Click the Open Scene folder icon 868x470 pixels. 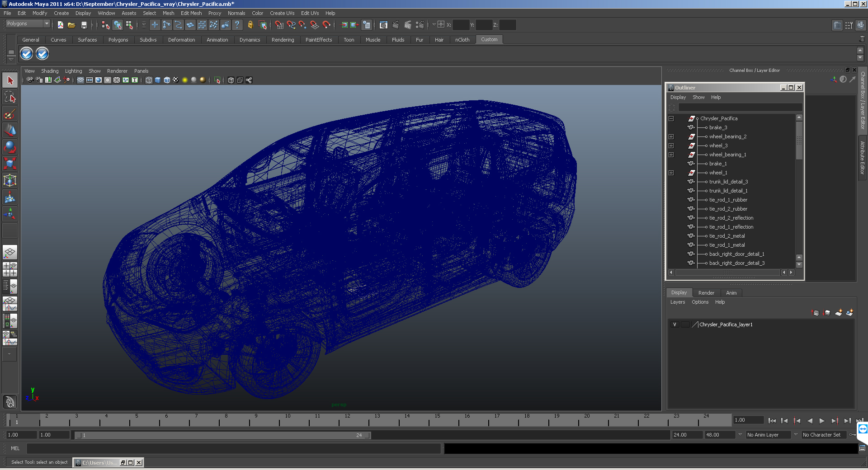(x=71, y=25)
